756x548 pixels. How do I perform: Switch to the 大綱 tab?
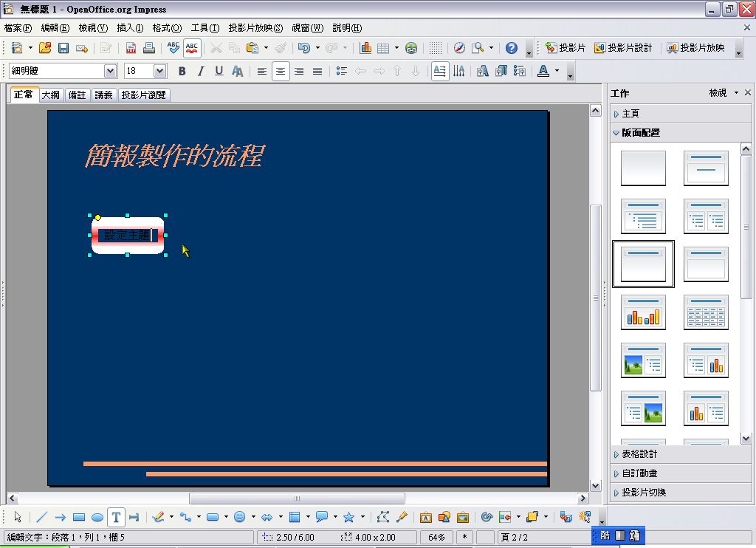tap(51, 95)
